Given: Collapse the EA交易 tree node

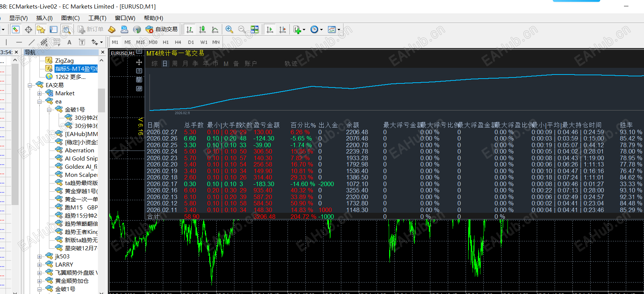Looking at the screenshot, I should coord(30,85).
